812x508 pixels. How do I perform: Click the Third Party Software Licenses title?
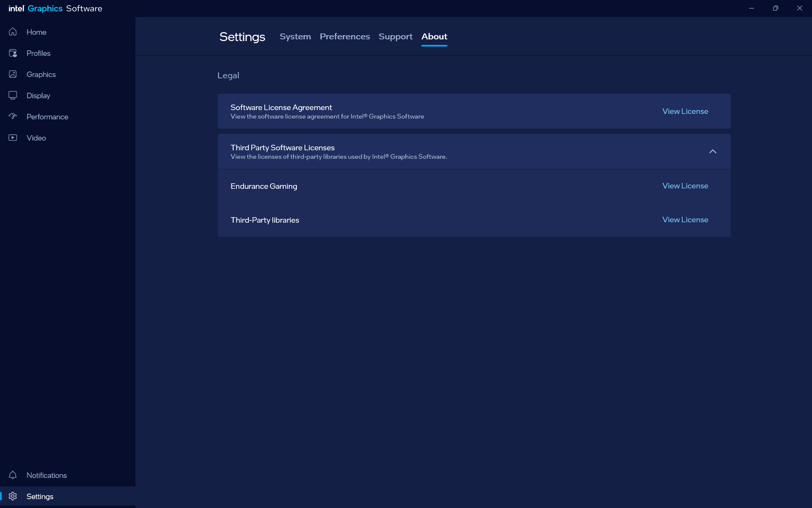click(x=283, y=147)
